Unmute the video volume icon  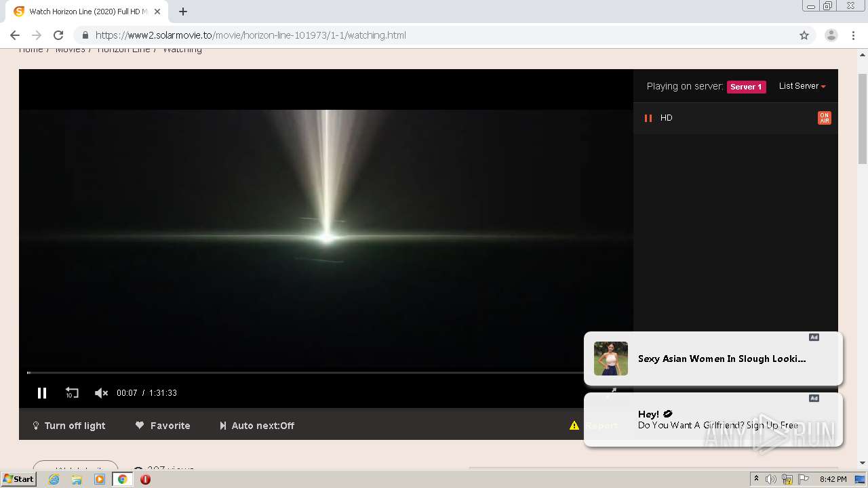tap(101, 393)
